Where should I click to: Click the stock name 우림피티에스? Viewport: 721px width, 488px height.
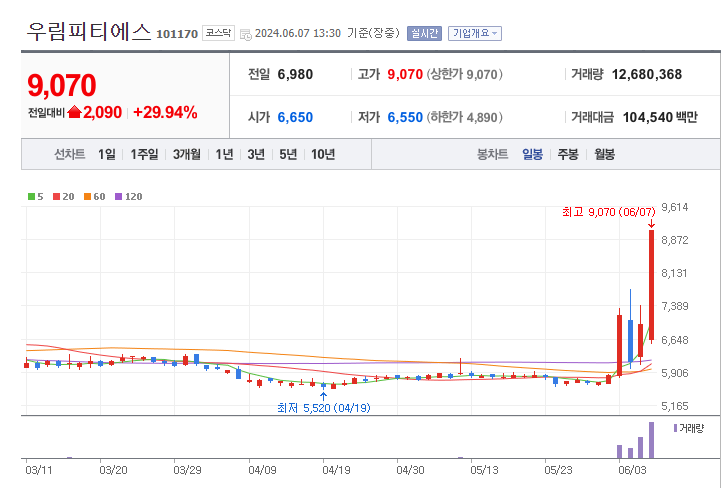89,32
